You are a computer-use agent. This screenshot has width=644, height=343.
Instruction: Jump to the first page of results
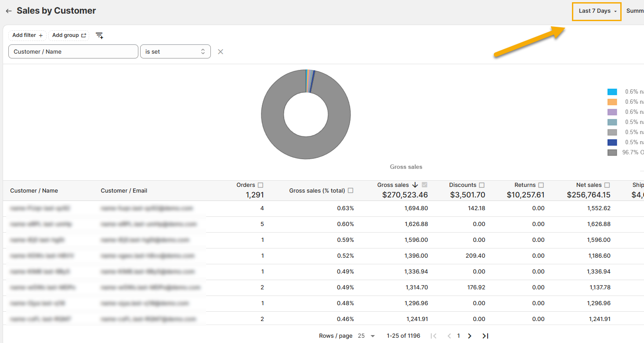point(434,336)
